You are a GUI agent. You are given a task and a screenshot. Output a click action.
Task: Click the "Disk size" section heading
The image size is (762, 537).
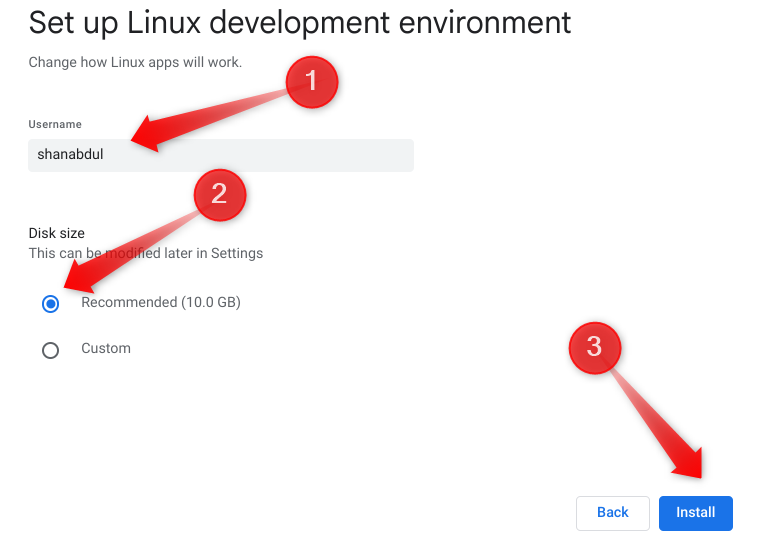56,233
